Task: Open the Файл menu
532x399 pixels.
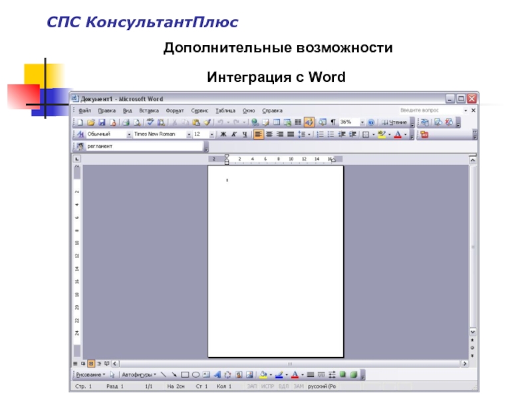Action: [x=85, y=110]
